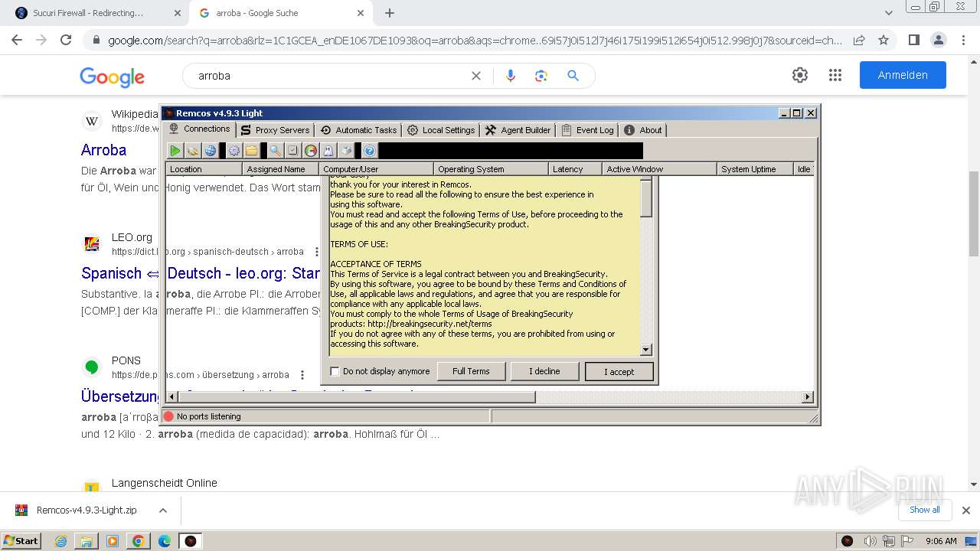
Task: Click Remcos horizontal scrollbar right arrow
Action: click(x=807, y=396)
